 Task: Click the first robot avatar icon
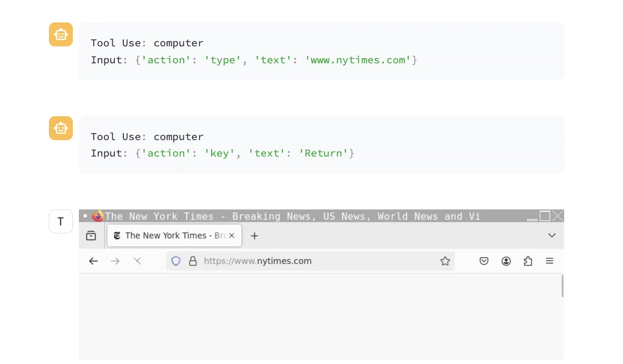[61, 34]
